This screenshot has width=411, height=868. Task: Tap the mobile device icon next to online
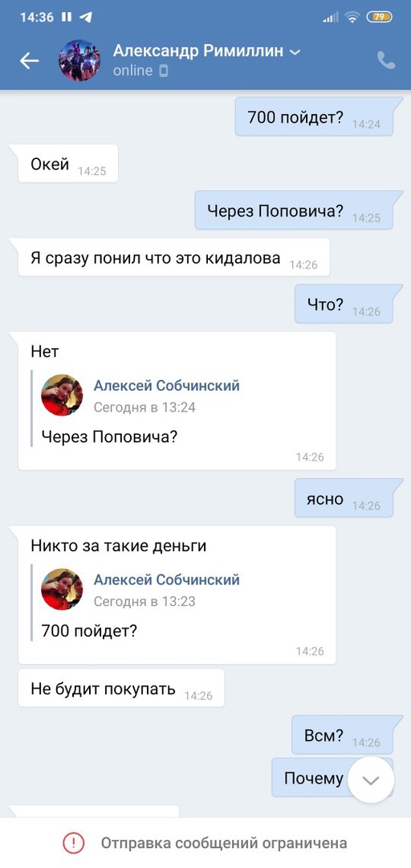pos(163,71)
